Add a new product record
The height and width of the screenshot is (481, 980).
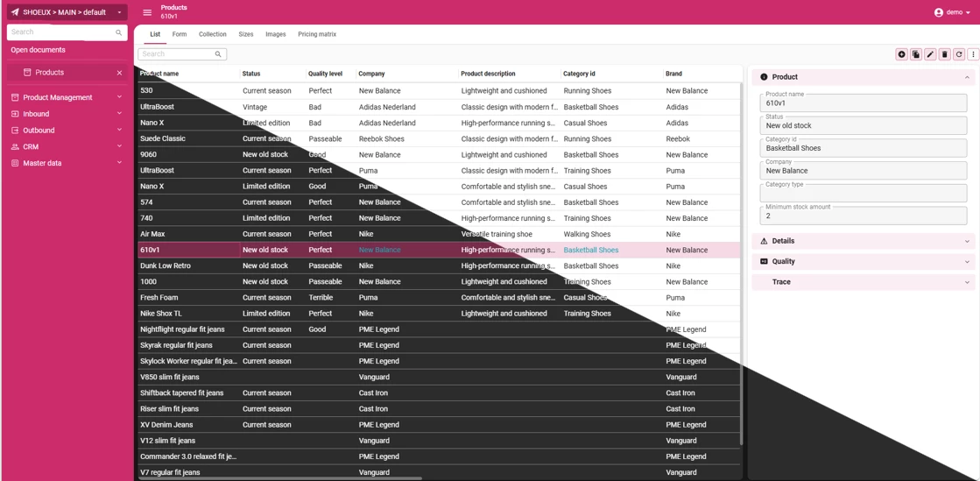tap(901, 54)
